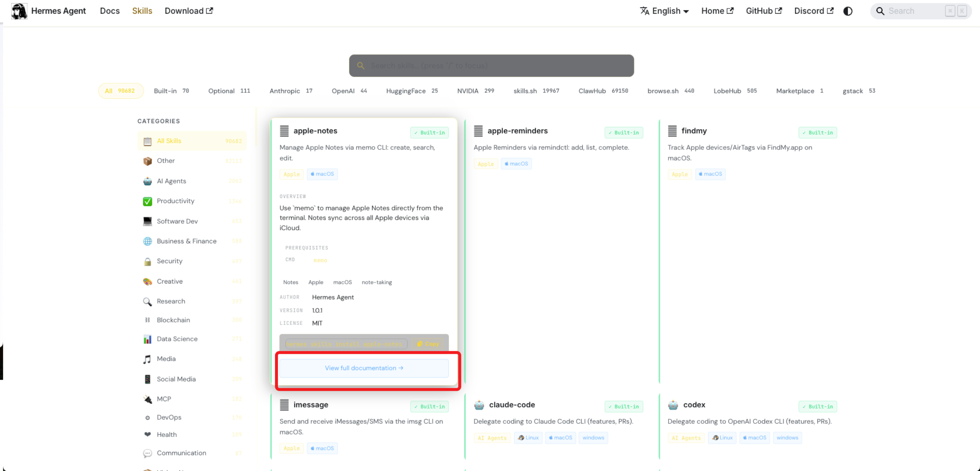Click the windows tag on codex

pos(787,438)
